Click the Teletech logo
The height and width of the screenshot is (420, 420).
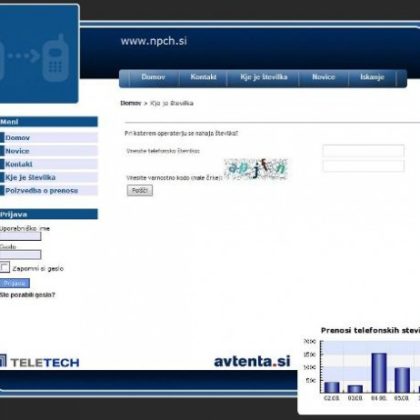[39, 362]
